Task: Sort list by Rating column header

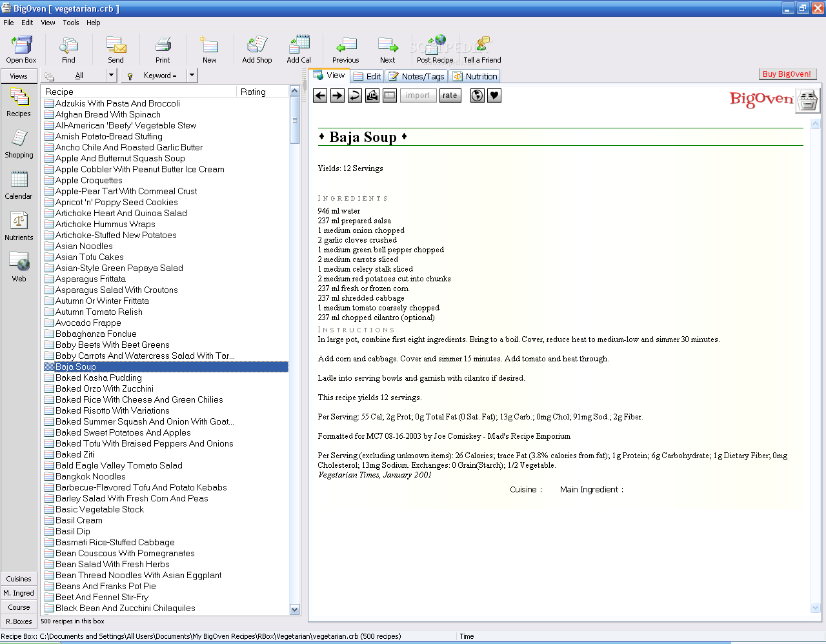Action: pyautogui.click(x=263, y=92)
